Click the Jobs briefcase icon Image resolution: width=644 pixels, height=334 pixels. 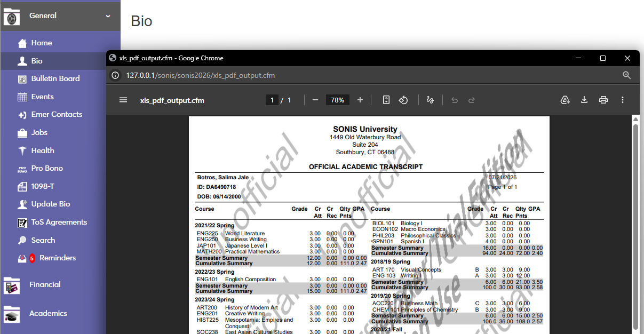coord(22,133)
